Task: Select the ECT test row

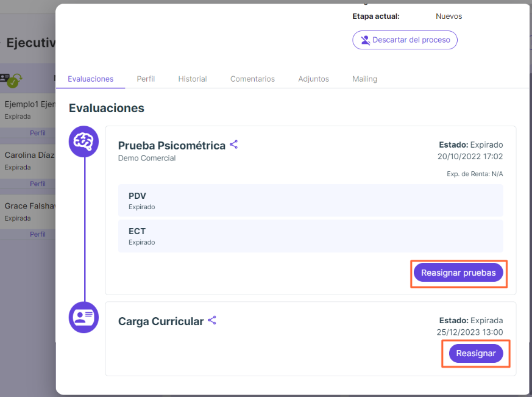Action: point(310,236)
